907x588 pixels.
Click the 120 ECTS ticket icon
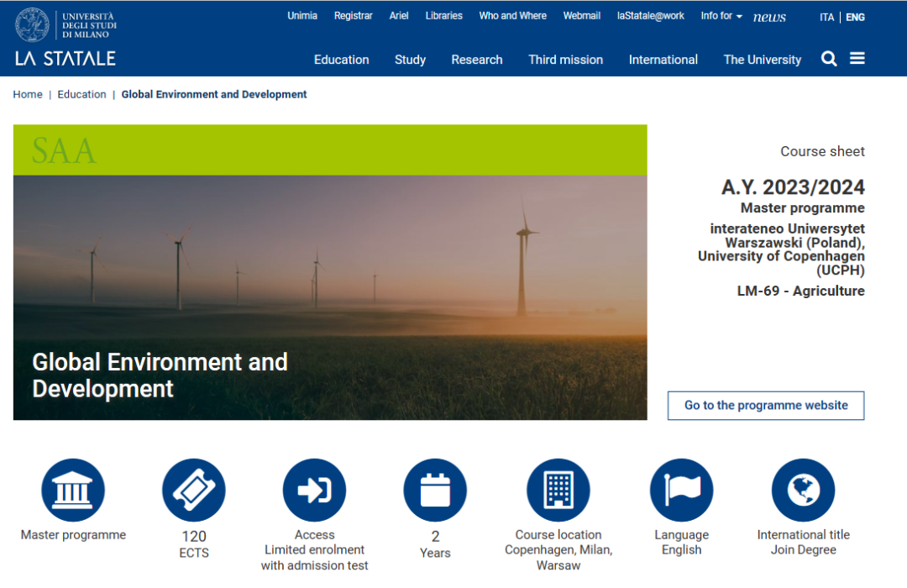pyautogui.click(x=194, y=491)
